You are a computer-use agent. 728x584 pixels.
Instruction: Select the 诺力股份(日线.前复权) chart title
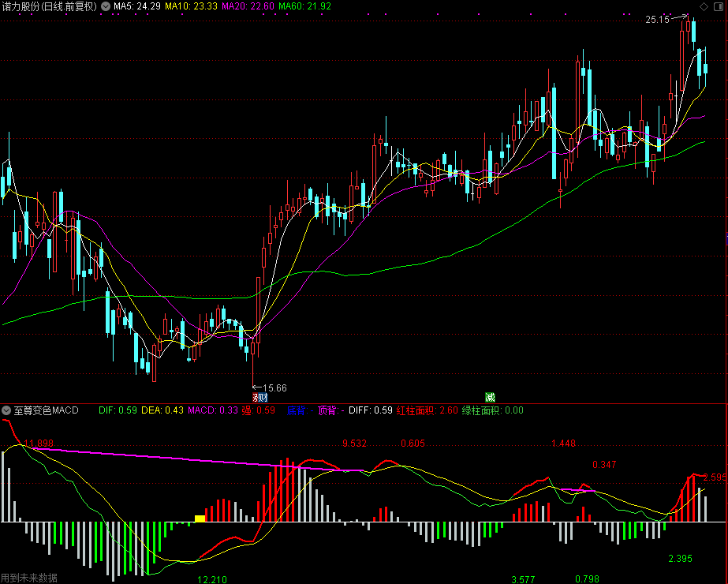[x=49, y=6]
